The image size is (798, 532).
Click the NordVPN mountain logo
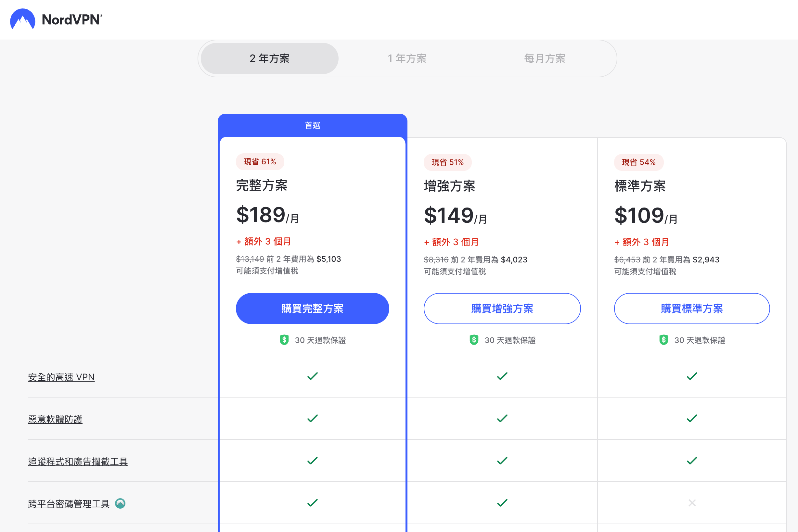pyautogui.click(x=22, y=19)
